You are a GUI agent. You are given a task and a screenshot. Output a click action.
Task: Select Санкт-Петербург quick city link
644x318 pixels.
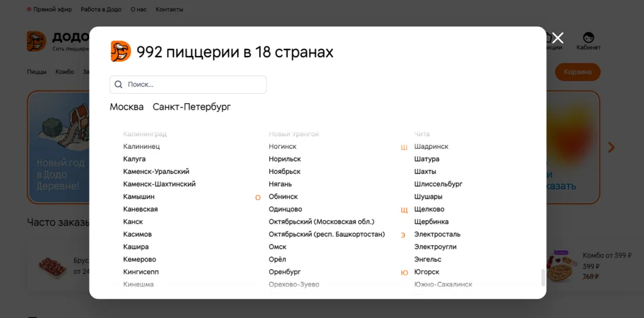(x=192, y=107)
